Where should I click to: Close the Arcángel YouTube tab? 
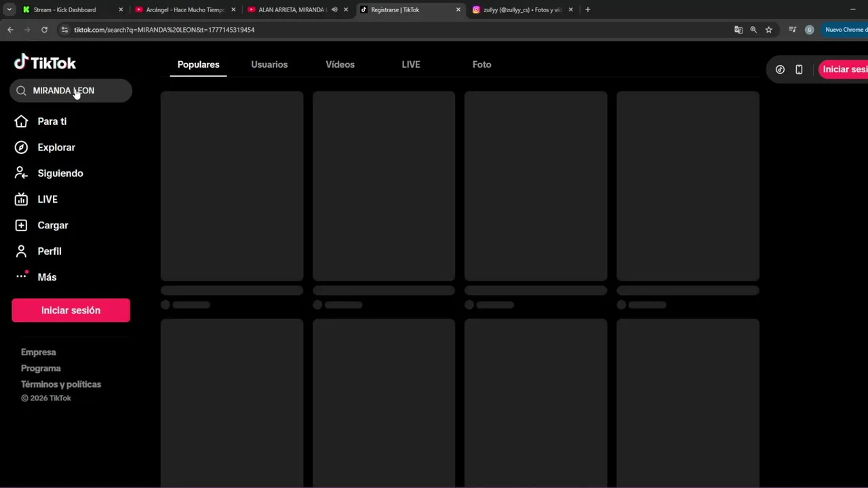[x=233, y=9]
